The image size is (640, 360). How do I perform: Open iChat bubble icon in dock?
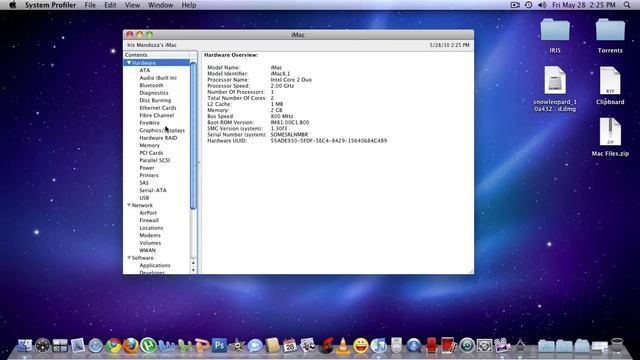tap(255, 345)
